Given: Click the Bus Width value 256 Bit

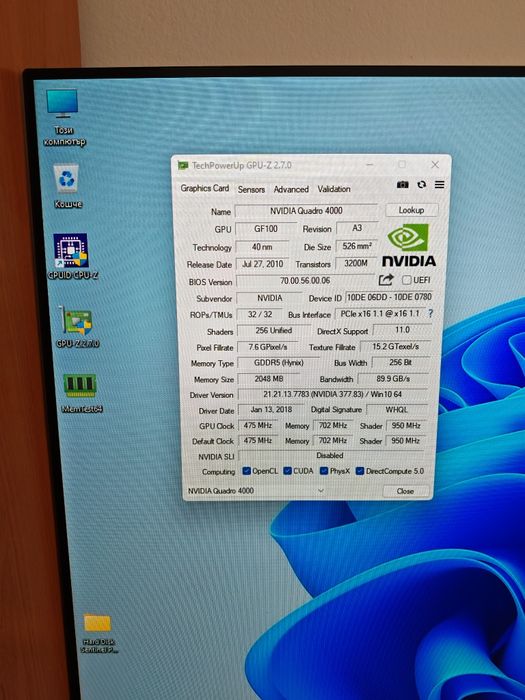Looking at the screenshot, I should [x=400, y=362].
